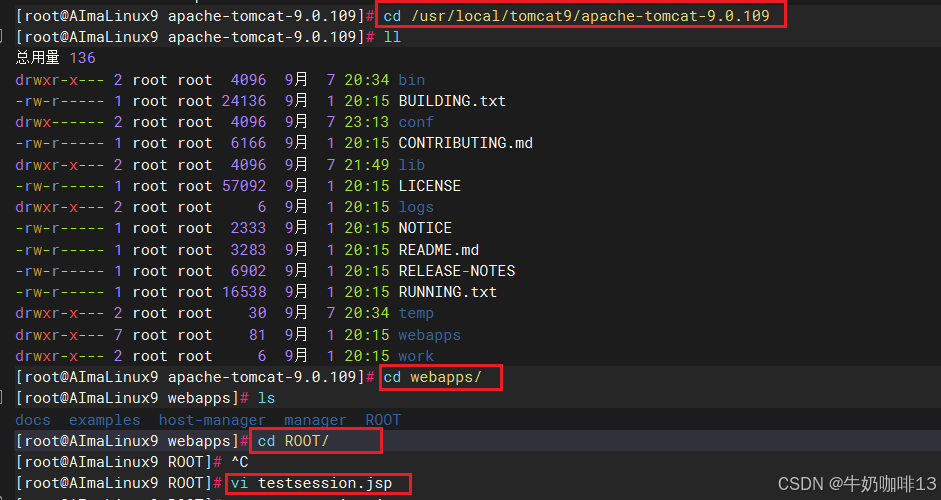The width and height of the screenshot is (941, 500).
Task: Select the work directory name
Action: 416,356
